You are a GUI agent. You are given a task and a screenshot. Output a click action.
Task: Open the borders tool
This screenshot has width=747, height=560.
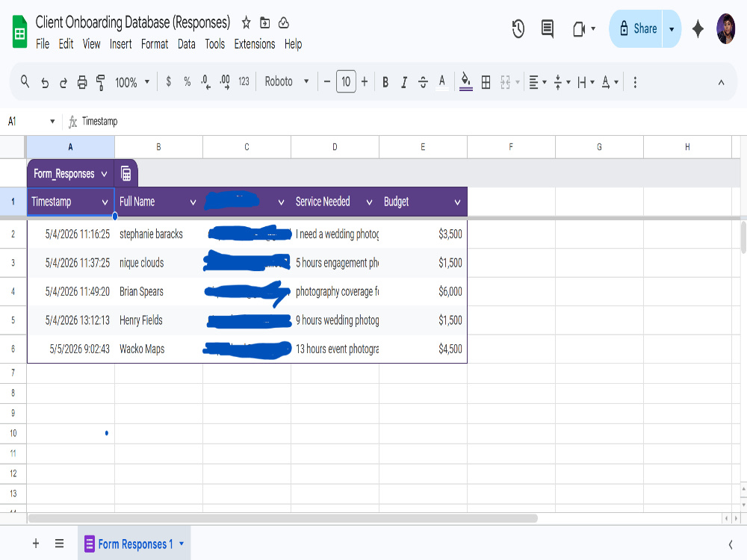tap(486, 82)
